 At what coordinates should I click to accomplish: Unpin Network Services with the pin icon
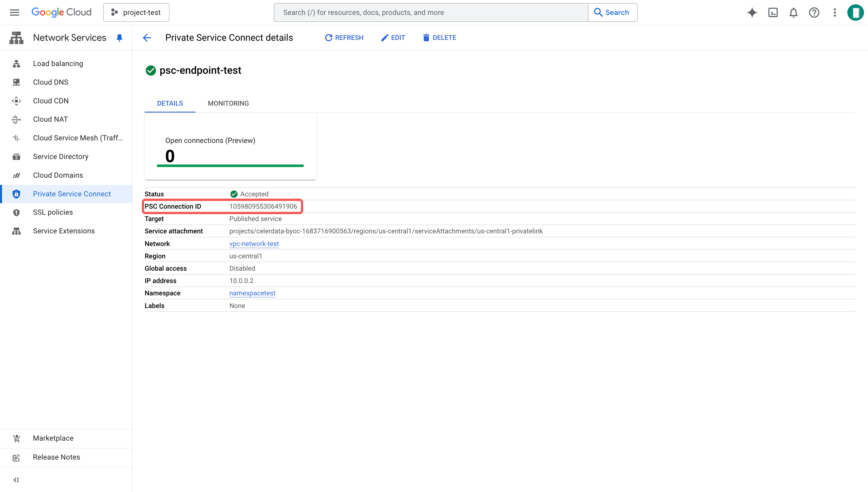(119, 38)
